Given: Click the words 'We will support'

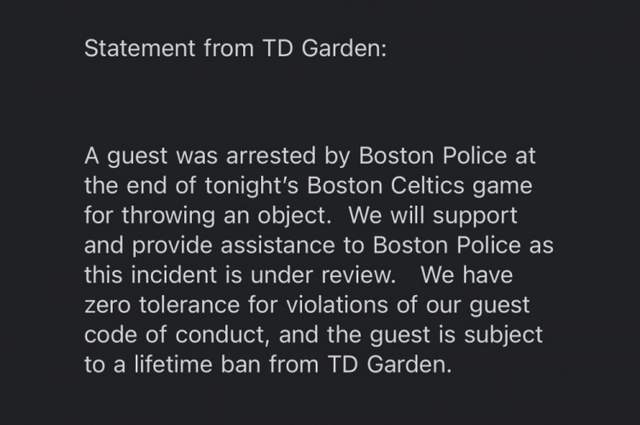Looking at the screenshot, I should coord(433,216).
